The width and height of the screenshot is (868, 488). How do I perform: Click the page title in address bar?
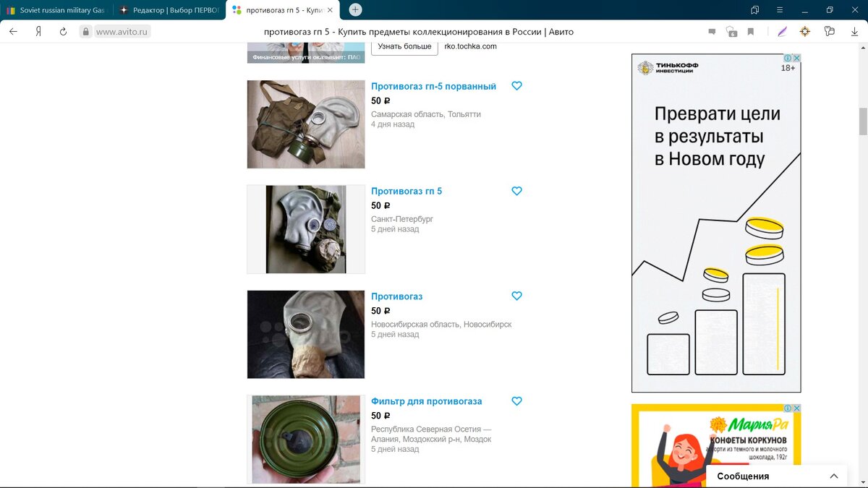[x=420, y=32]
